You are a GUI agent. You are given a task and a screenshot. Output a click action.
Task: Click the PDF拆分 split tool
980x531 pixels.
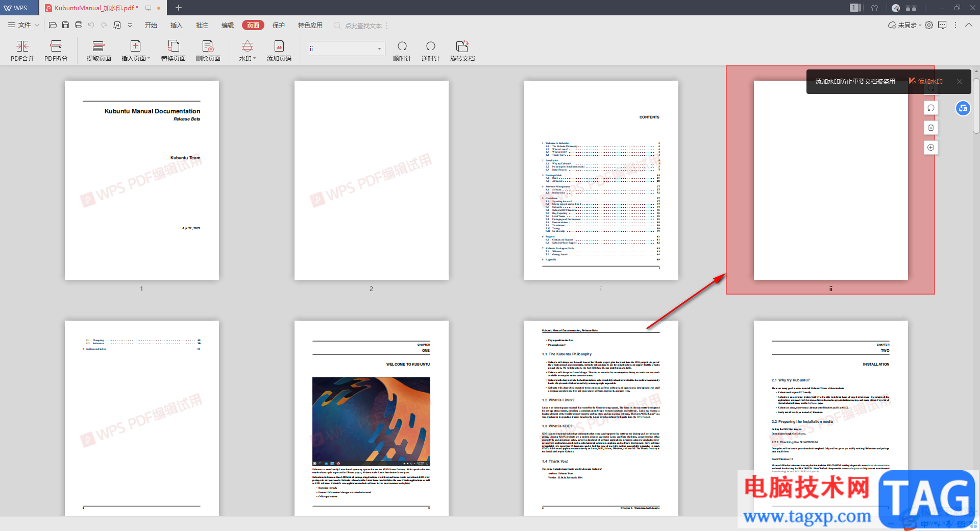[x=56, y=51]
